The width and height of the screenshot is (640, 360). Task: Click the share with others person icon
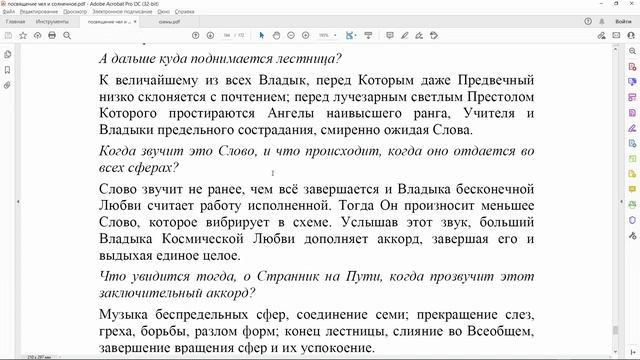631,36
